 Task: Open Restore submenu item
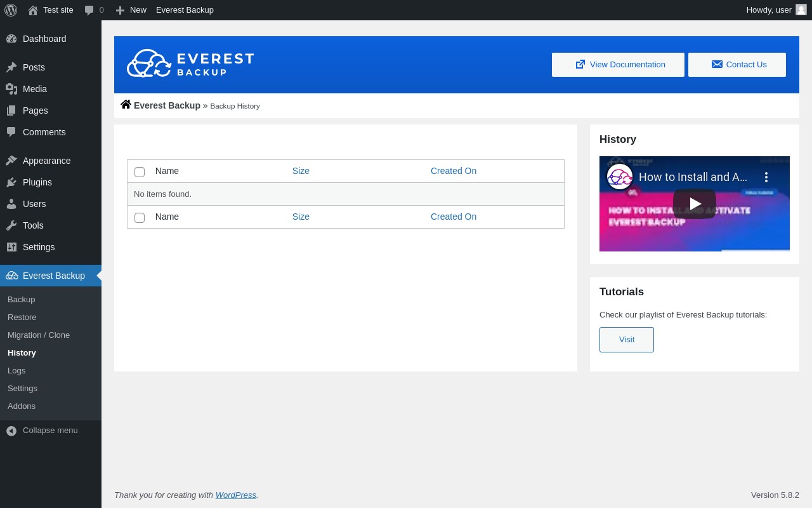click(51, 317)
